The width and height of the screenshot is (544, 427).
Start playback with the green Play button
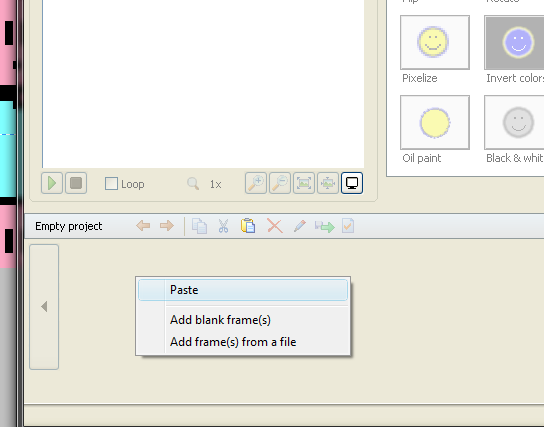(x=52, y=183)
